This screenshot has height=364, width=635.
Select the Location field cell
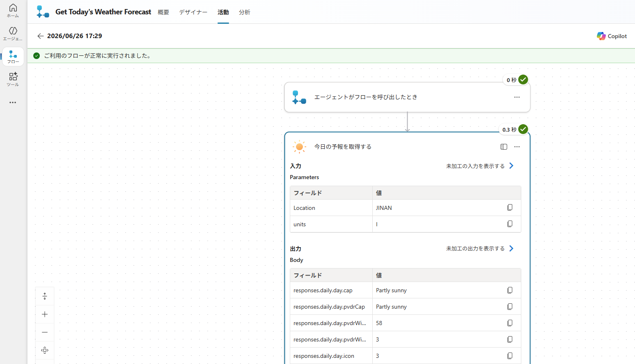point(331,208)
